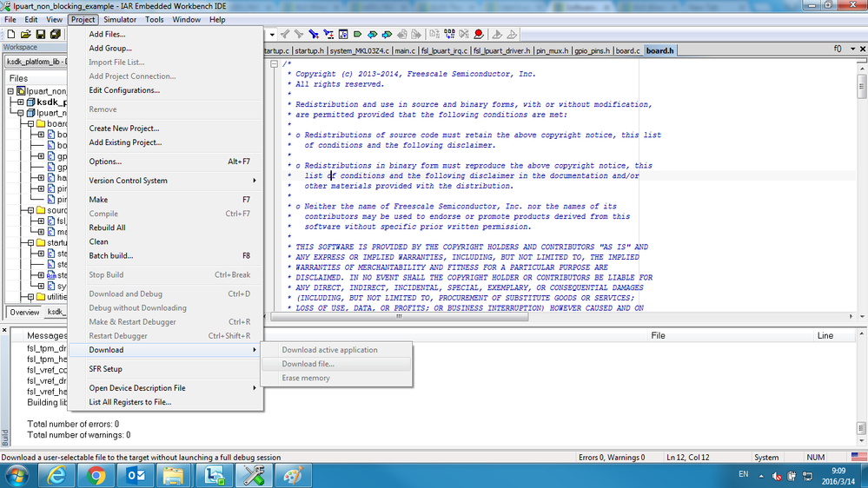Expand the ksdk_p project node
Screen dimensions: 868x488
[21, 102]
